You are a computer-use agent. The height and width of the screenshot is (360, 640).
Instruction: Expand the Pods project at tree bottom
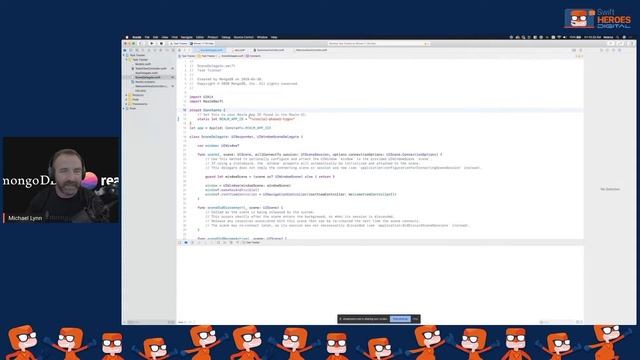(x=124, y=109)
